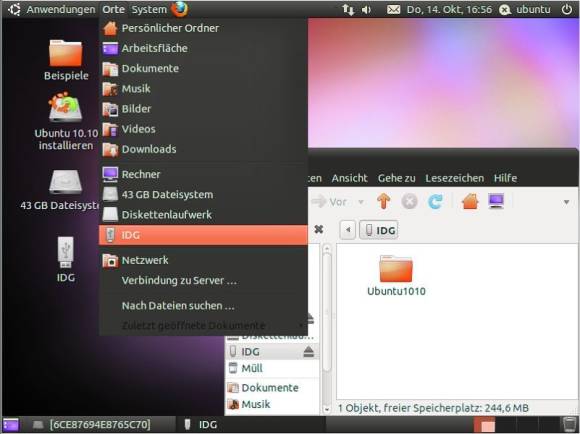Image resolution: width=580 pixels, height=434 pixels.
Task: Select the IDG USB stick desktop icon
Action: point(66,259)
